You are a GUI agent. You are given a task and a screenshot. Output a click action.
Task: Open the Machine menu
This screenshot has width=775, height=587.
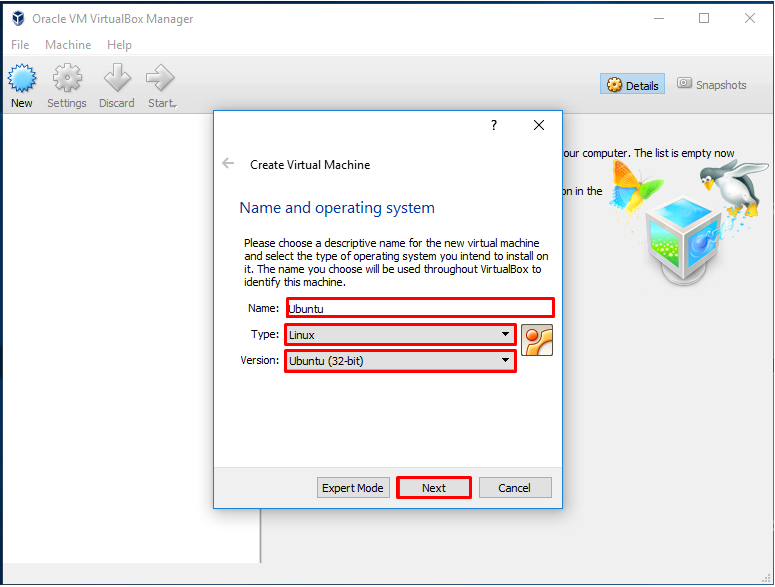click(68, 45)
